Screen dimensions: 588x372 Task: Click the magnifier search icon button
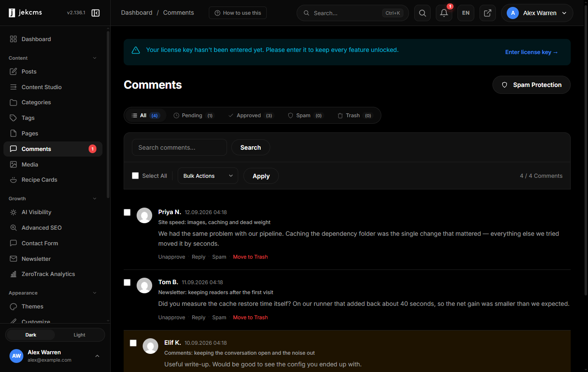coord(422,13)
